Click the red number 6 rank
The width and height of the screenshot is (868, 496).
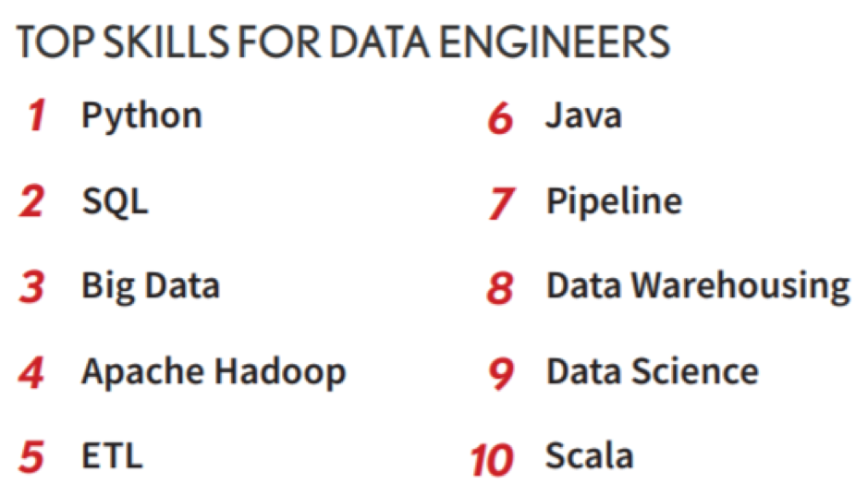[x=500, y=118]
